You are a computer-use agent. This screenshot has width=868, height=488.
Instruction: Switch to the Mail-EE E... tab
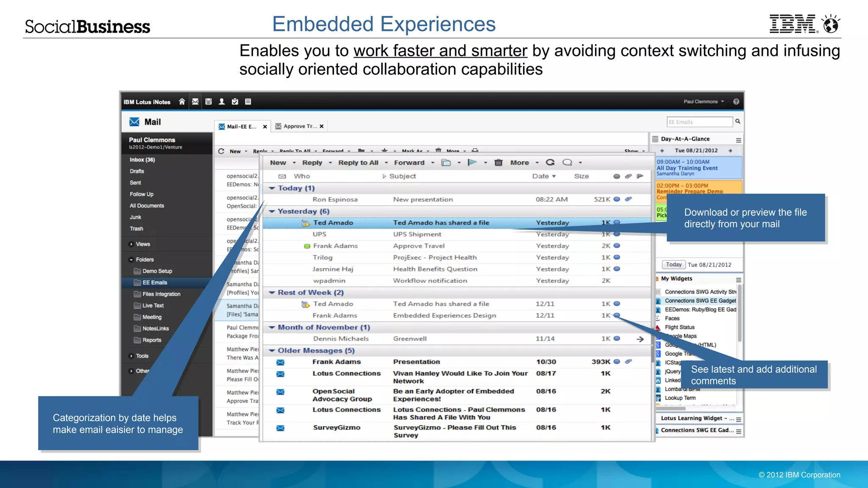click(241, 126)
